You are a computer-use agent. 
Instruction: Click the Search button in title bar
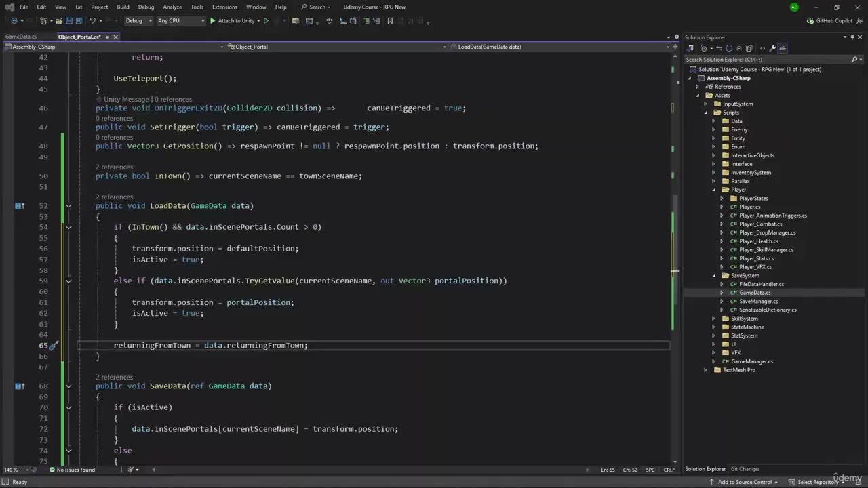316,7
